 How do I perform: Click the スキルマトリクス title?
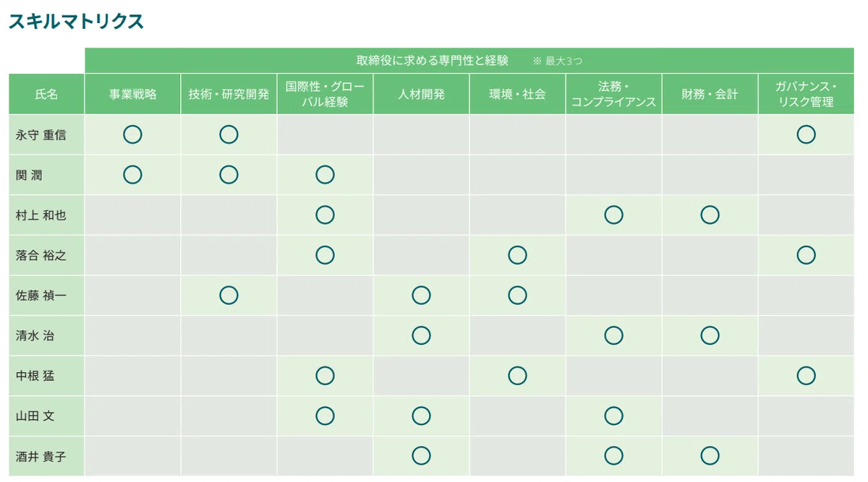pyautogui.click(x=76, y=22)
